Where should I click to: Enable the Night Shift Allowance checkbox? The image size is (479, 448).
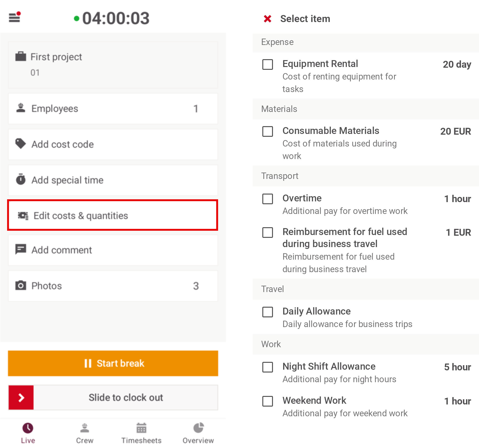tap(268, 367)
